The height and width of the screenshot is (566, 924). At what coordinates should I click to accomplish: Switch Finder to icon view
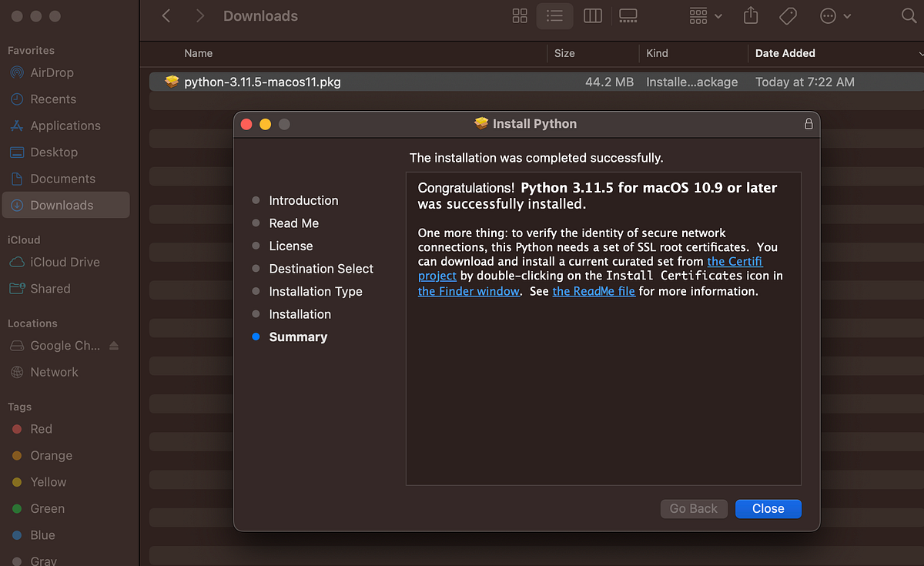point(519,15)
